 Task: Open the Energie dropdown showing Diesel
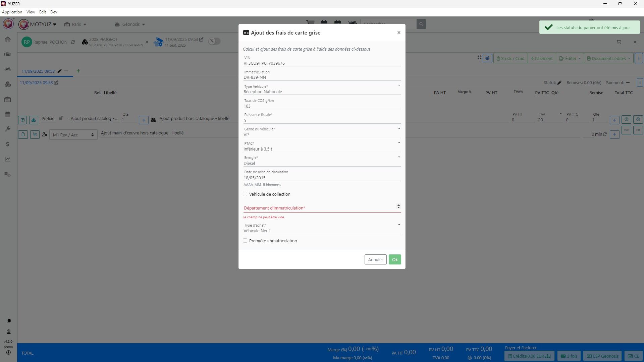click(321, 163)
